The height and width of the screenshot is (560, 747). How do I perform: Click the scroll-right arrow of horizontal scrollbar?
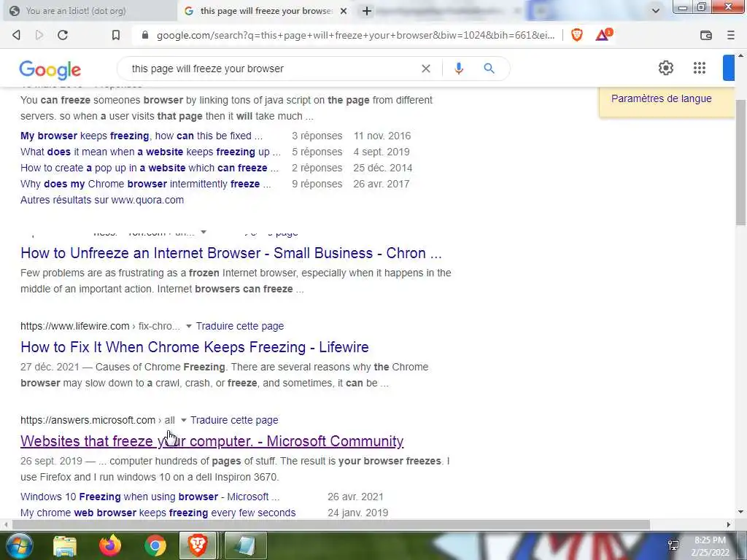point(729,524)
